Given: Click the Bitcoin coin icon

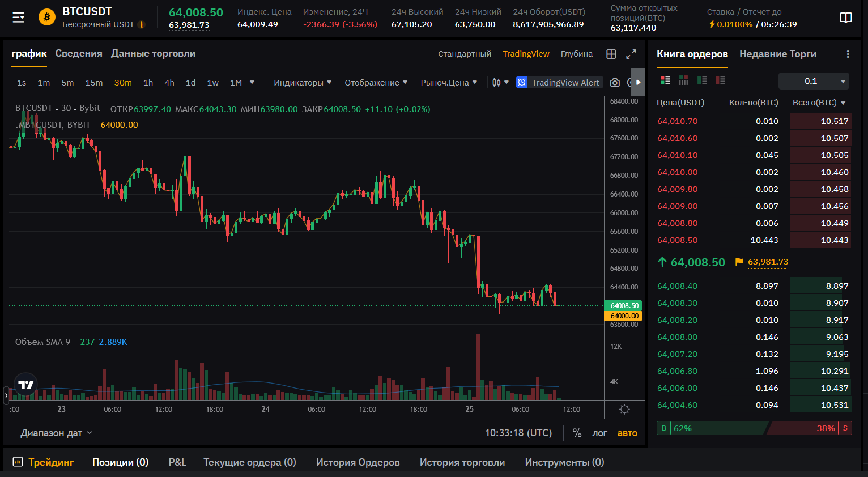Looking at the screenshot, I should (x=47, y=17).
